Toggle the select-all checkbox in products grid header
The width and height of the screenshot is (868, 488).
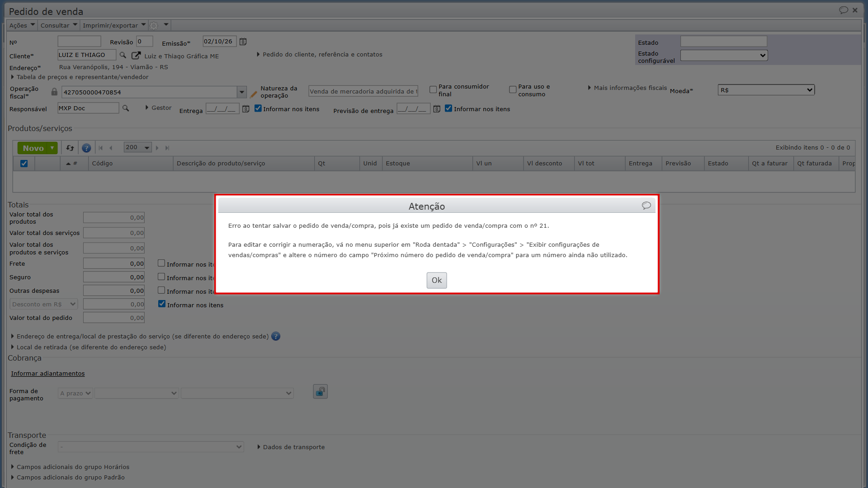click(x=24, y=164)
